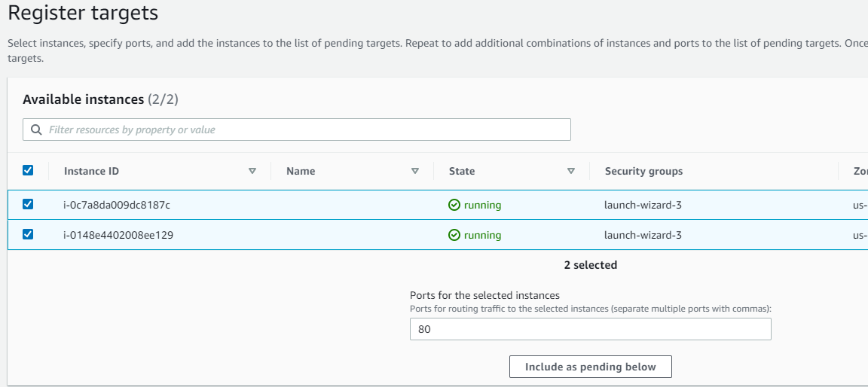Screen dimensions: 868x387
Task: Click the sort arrow in the State column
Action: click(x=571, y=171)
